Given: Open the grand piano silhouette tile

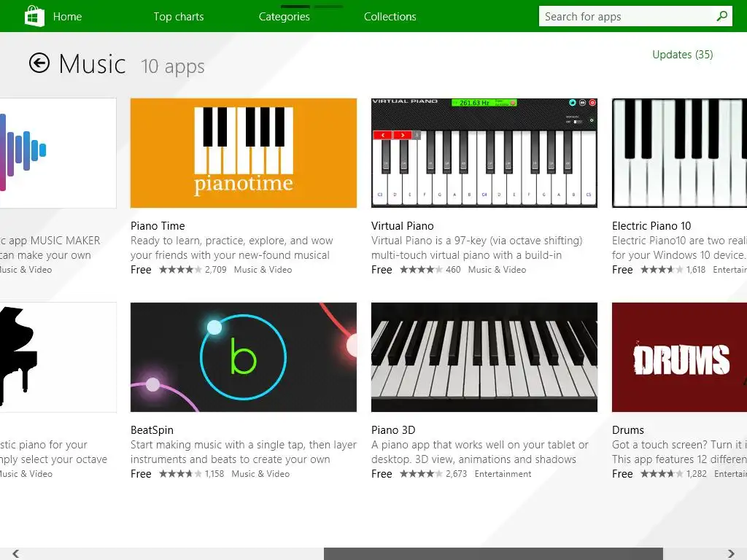Looking at the screenshot, I should 58,357.
